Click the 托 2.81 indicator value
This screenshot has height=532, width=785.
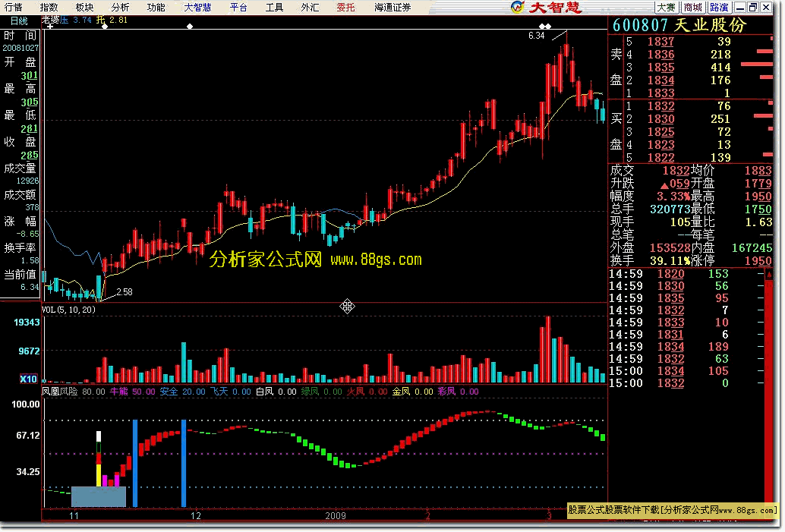(x=112, y=20)
